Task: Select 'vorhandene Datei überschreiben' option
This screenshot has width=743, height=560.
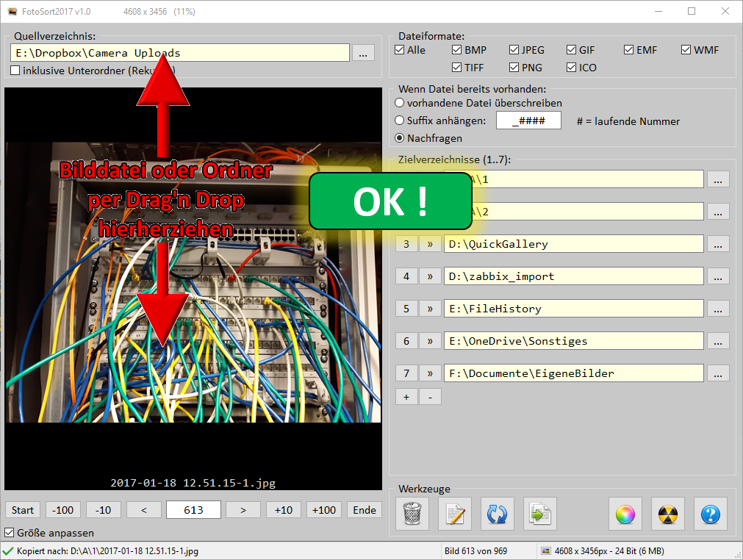Action: click(400, 103)
